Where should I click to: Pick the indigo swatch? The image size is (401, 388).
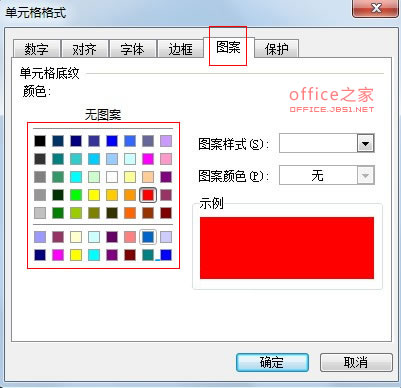(94, 141)
